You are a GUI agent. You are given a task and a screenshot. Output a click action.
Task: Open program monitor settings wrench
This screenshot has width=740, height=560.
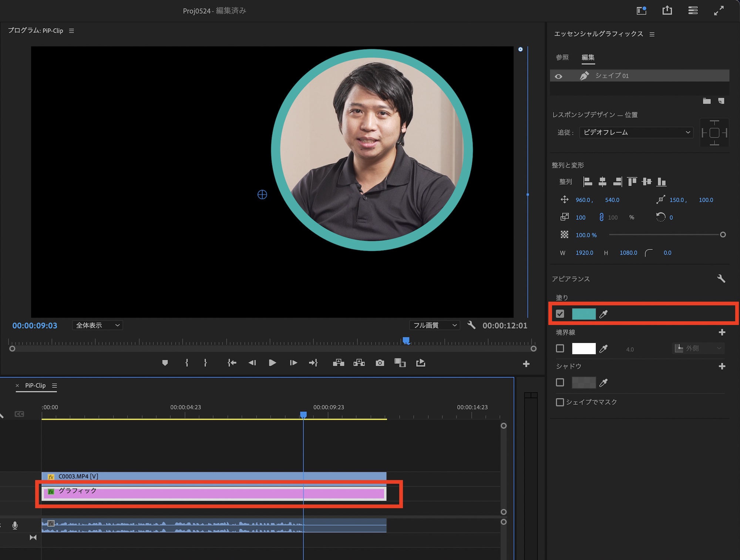(x=471, y=325)
